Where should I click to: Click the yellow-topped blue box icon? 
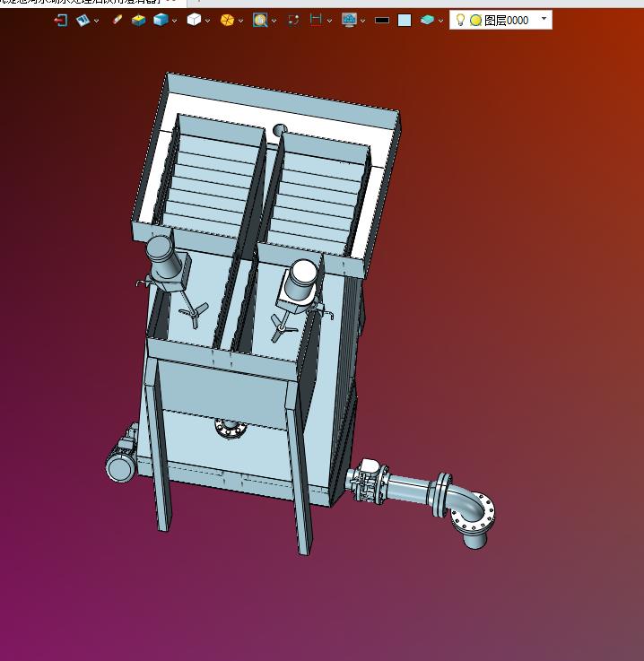[x=138, y=21]
